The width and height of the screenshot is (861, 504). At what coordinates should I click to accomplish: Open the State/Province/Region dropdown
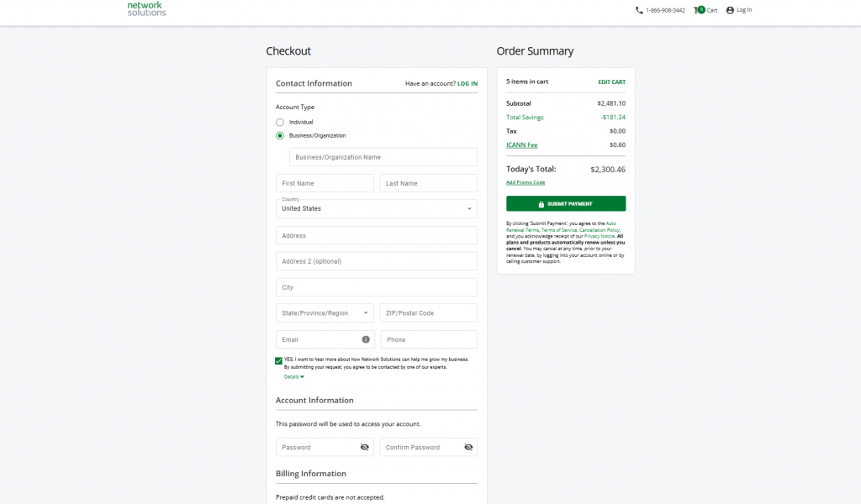tap(325, 313)
